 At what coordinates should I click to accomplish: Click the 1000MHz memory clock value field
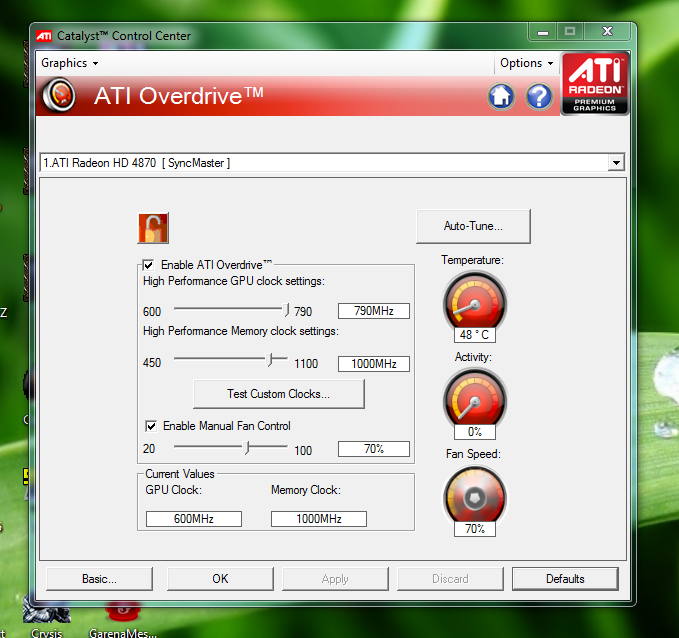pos(374,364)
